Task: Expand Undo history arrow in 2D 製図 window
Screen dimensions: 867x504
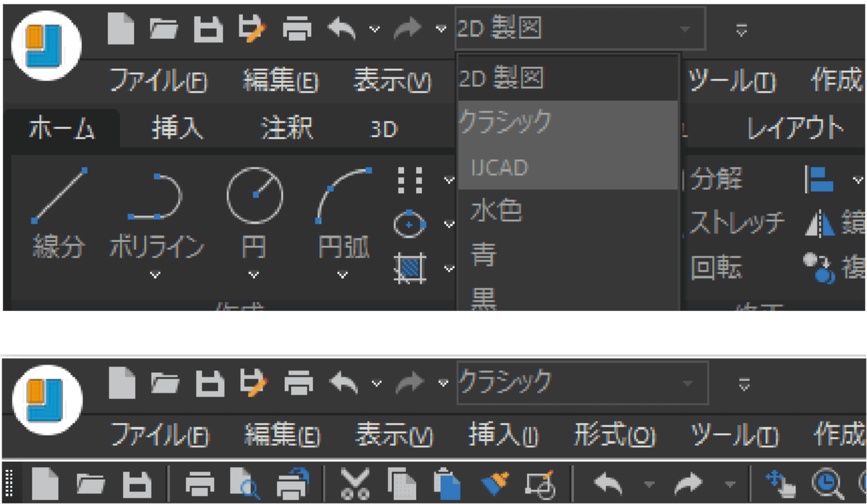Action: click(374, 29)
